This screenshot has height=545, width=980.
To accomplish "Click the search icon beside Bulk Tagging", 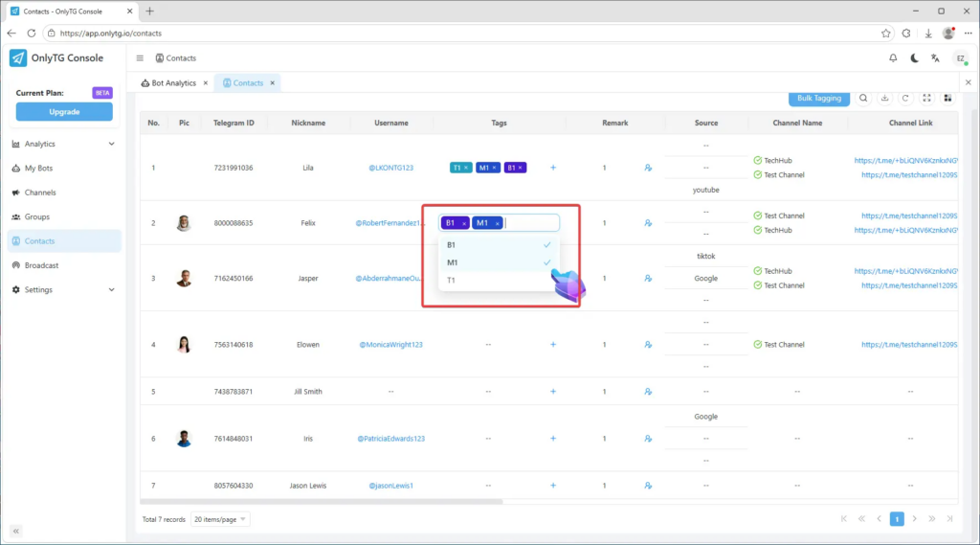I will click(x=863, y=98).
